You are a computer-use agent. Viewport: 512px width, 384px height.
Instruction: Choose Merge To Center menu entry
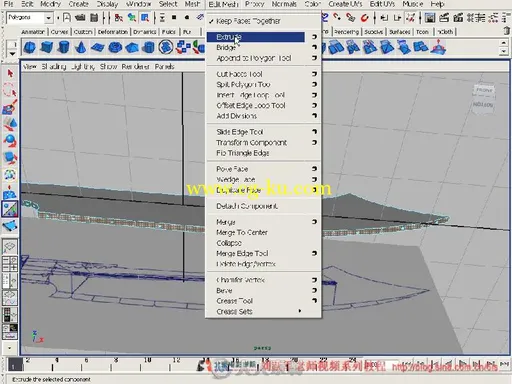coord(242,232)
